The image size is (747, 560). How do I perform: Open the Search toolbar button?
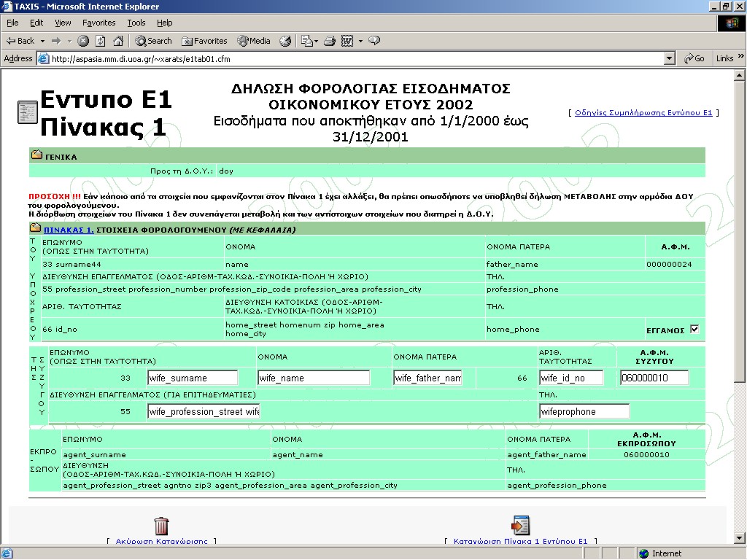tap(153, 41)
